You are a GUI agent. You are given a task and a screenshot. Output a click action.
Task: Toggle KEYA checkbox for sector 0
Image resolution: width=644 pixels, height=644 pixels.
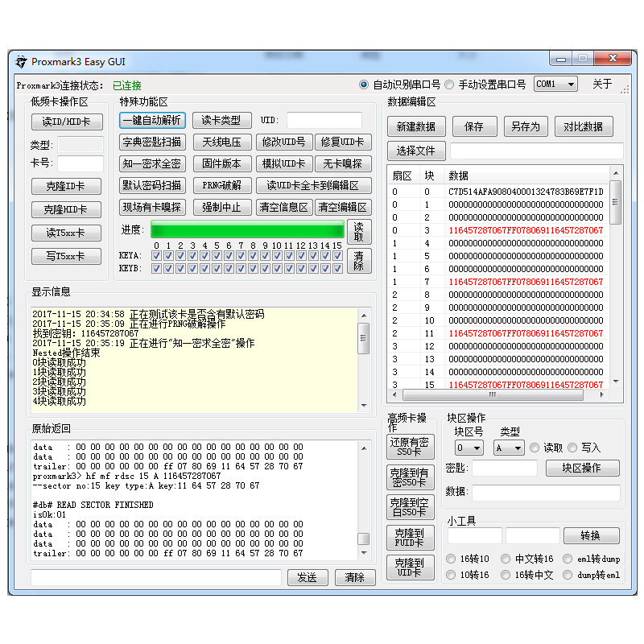pyautogui.click(x=156, y=256)
